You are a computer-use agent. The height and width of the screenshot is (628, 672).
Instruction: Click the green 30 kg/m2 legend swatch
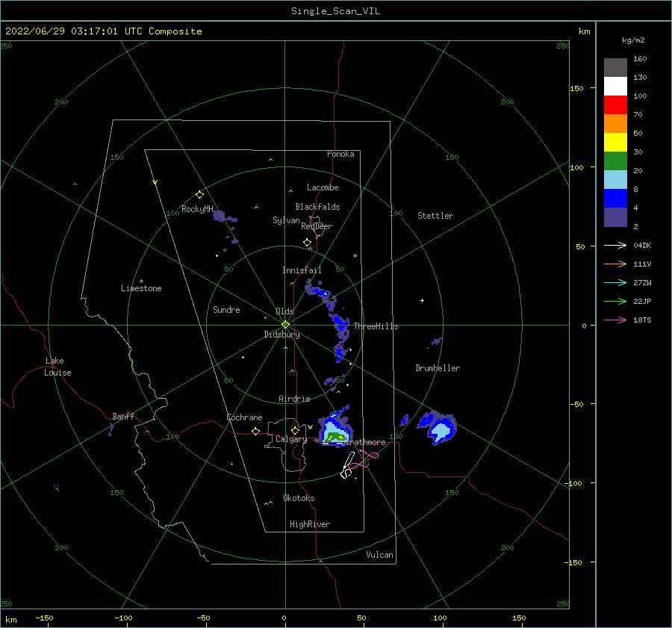click(615, 161)
